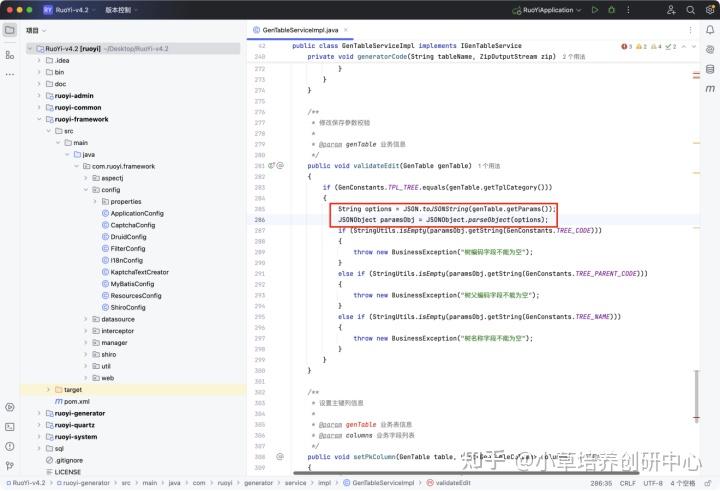Toggle the Project tool window folder icon
This screenshot has width=720, height=491.
(x=10, y=30)
